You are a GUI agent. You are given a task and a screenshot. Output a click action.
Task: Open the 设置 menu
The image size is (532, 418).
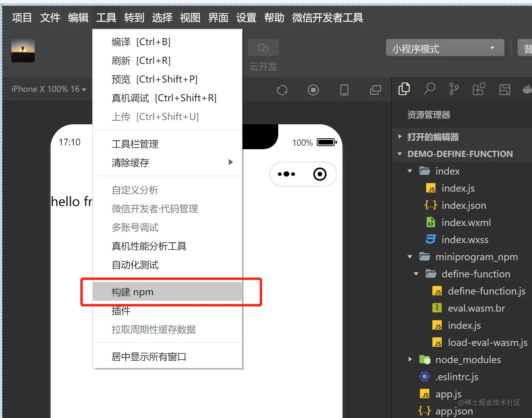[246, 18]
